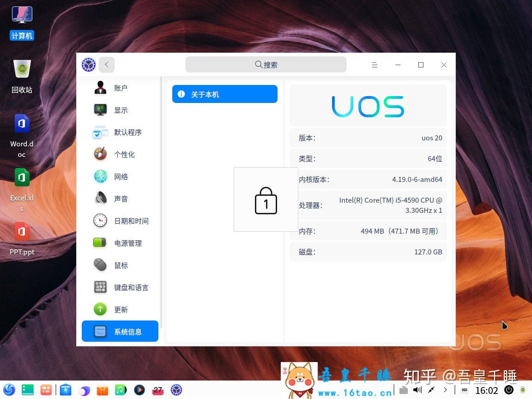This screenshot has height=399, width=532.
Task: Select the About This PC tab
Action: (224, 94)
